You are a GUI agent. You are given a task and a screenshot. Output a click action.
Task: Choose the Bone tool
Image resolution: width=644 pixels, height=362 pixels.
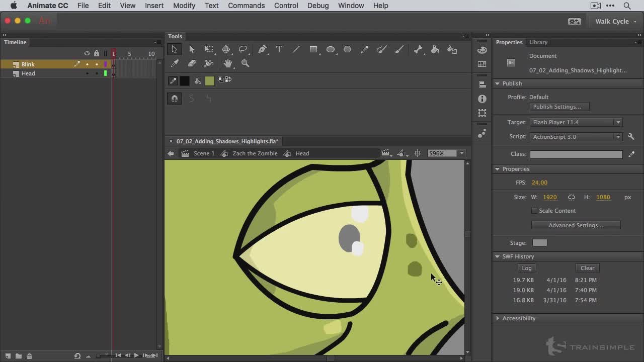(418, 49)
